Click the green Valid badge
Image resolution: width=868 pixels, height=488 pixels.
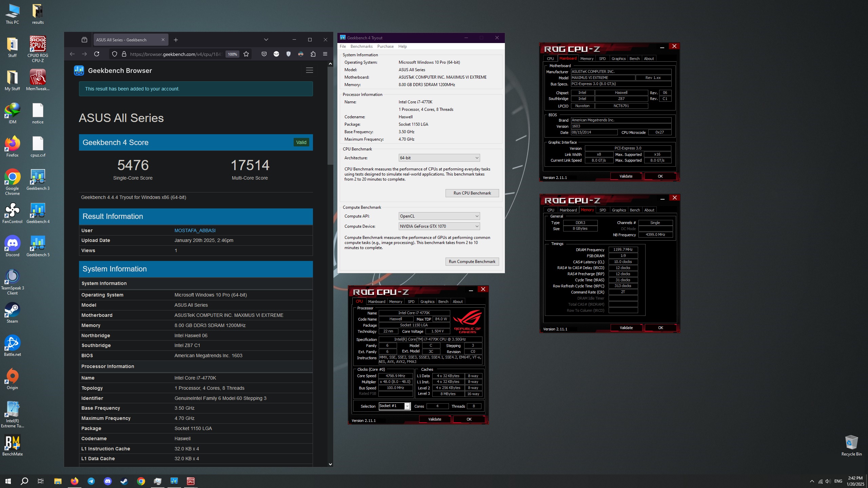click(x=301, y=142)
